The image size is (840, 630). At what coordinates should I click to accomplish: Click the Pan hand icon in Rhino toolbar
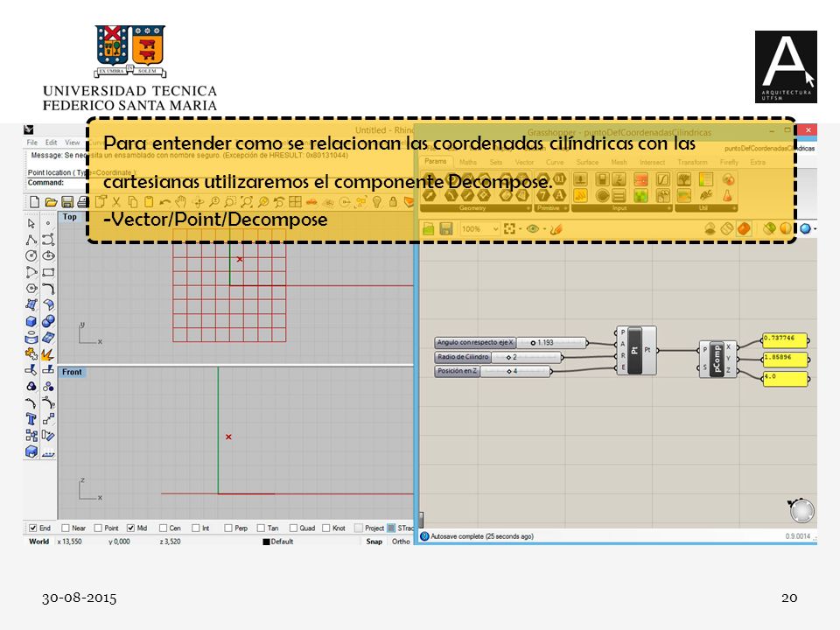click(181, 202)
